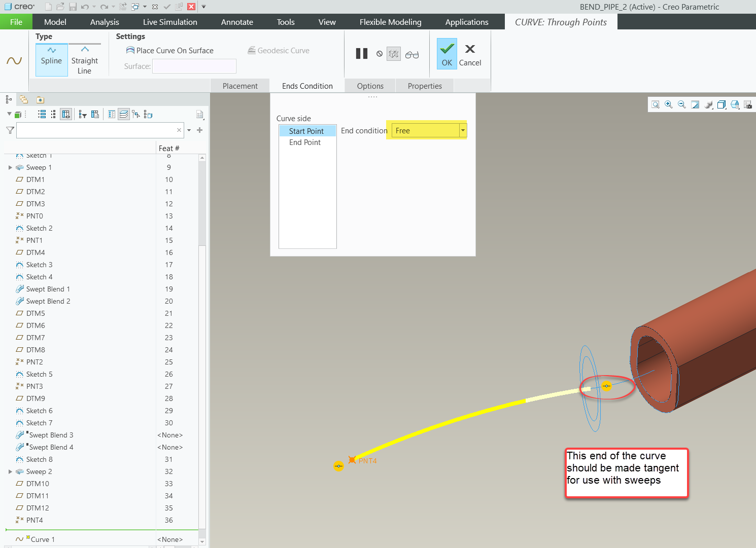Enable the Place Curve On Surface checkbox
Image resolution: width=756 pixels, height=548 pixels.
coord(131,50)
